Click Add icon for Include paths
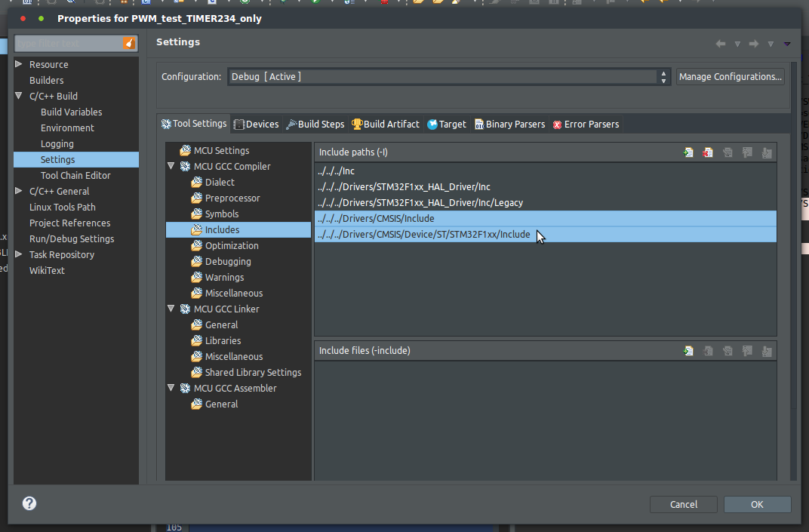Screen dimensions: 809x532 (688, 152)
